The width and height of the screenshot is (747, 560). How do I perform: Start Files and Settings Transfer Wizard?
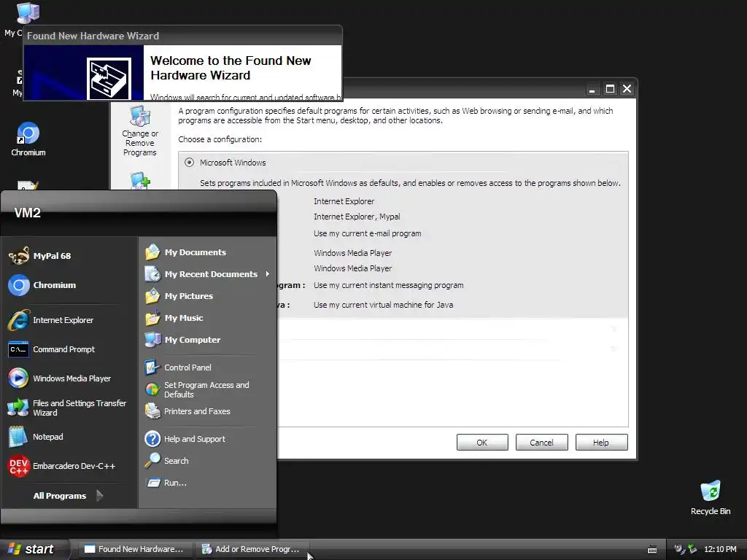point(67,408)
